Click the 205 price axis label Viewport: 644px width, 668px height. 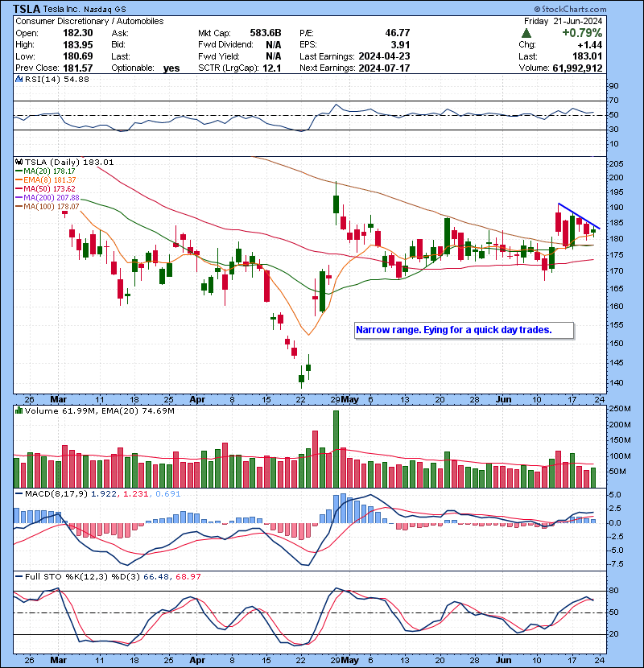(617, 163)
